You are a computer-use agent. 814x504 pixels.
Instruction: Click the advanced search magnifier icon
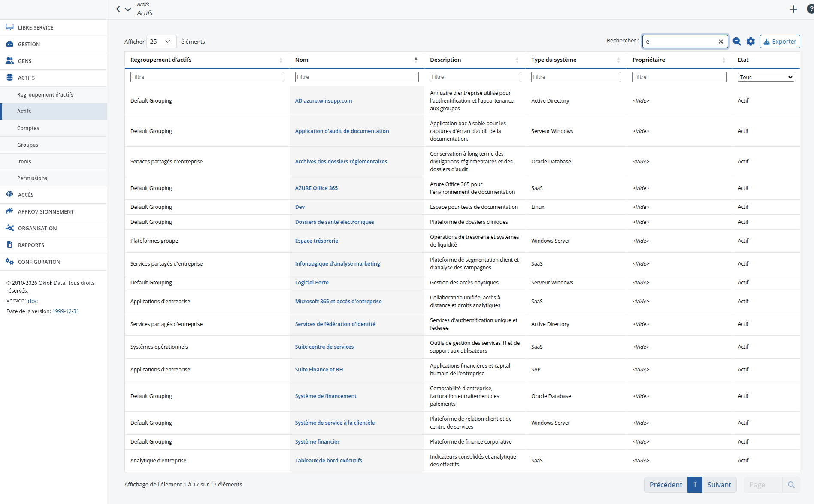click(x=737, y=42)
